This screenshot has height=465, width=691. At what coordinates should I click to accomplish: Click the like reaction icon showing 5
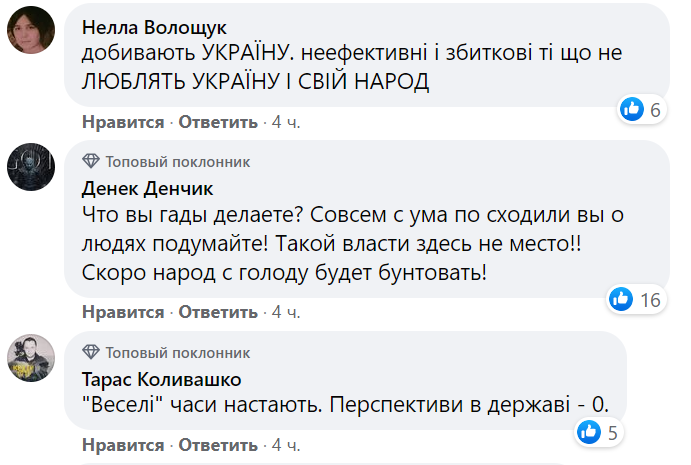(589, 431)
